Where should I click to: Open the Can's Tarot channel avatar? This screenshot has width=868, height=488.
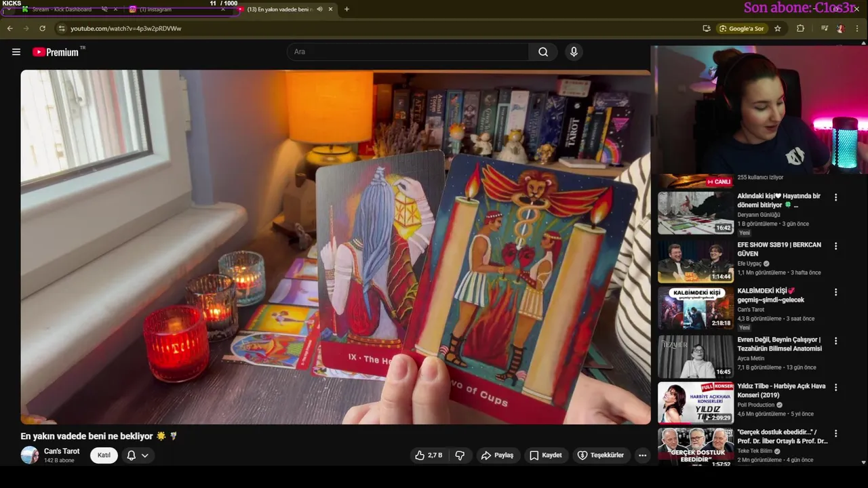[x=30, y=455]
